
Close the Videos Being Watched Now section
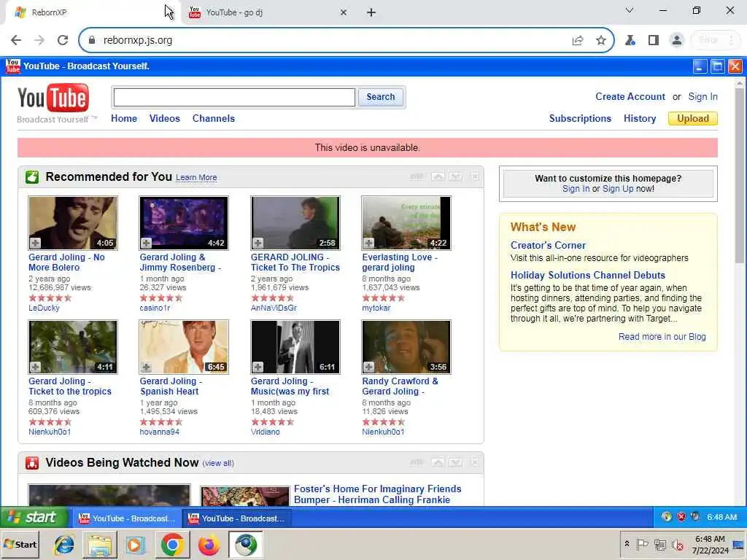(474, 462)
